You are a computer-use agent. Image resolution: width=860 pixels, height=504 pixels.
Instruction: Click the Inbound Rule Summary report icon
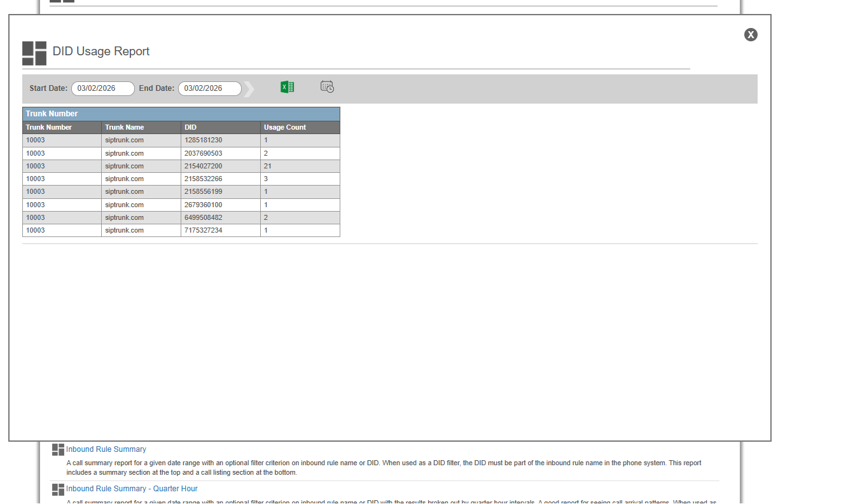(58, 450)
